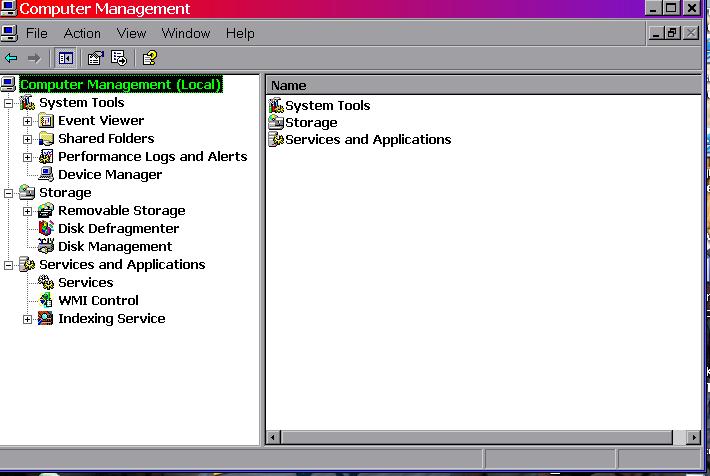The height and width of the screenshot is (476, 710).
Task: Click the Name column header
Action: click(x=480, y=86)
